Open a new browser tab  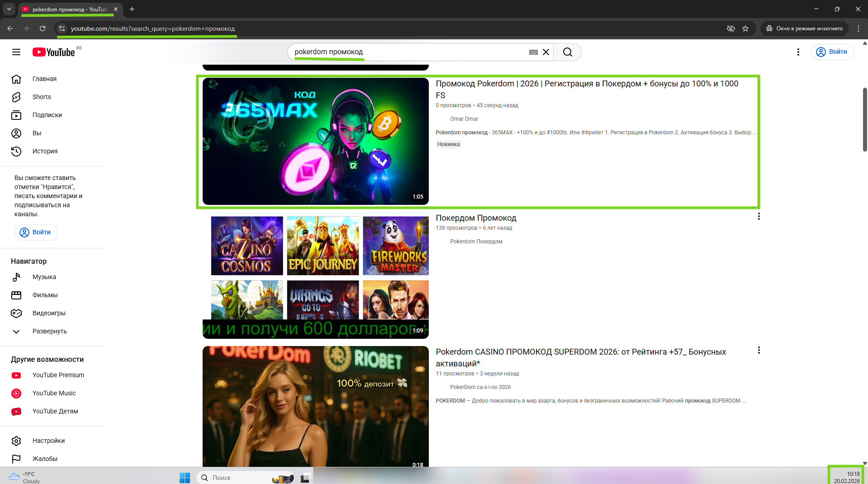[132, 9]
